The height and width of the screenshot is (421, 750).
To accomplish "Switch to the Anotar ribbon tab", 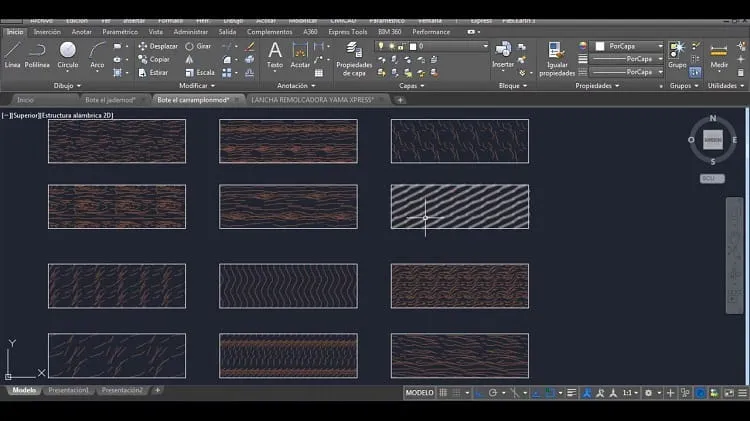I will click(81, 32).
